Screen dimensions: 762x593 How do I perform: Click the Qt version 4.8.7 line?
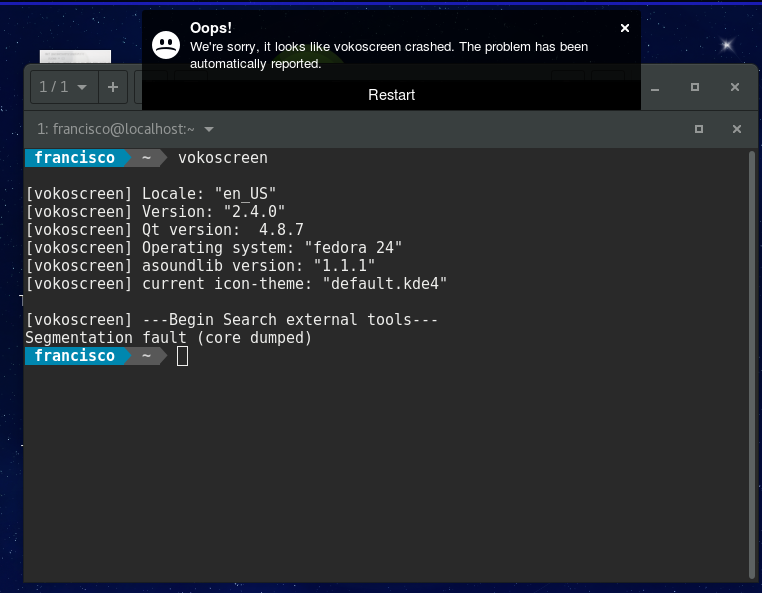coord(165,230)
